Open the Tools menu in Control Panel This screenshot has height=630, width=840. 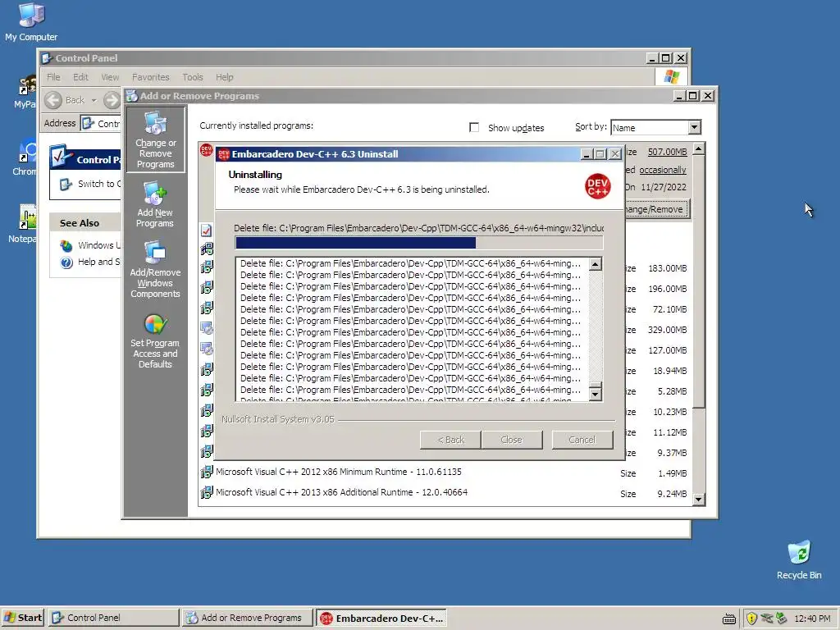coord(192,77)
